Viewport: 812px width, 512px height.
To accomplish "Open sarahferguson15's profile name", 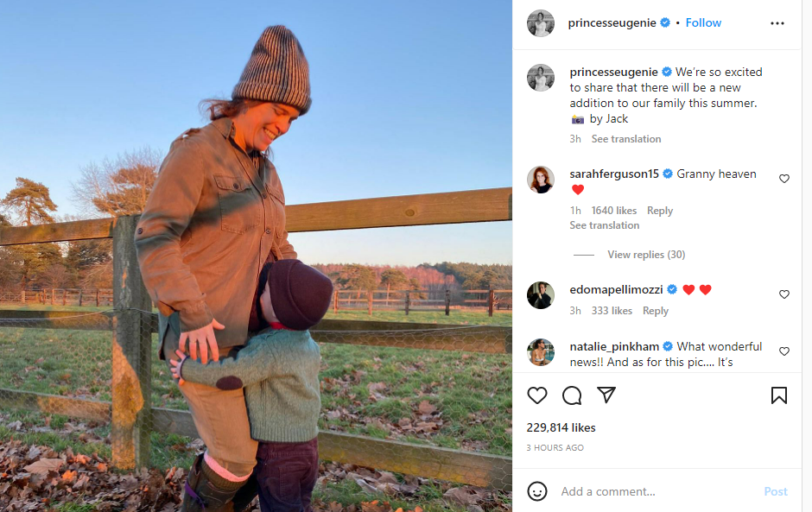I will (x=614, y=174).
